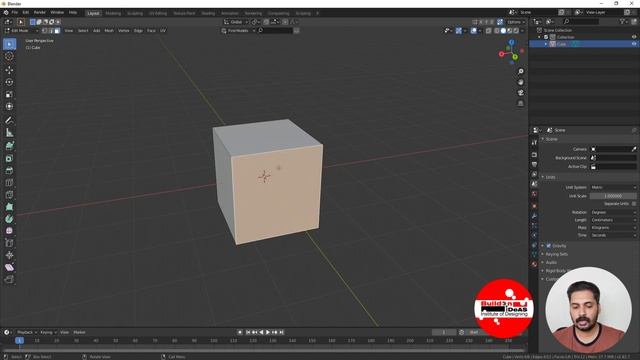Select the Spin tool
Screen dimensions: 640x360
click(9, 219)
